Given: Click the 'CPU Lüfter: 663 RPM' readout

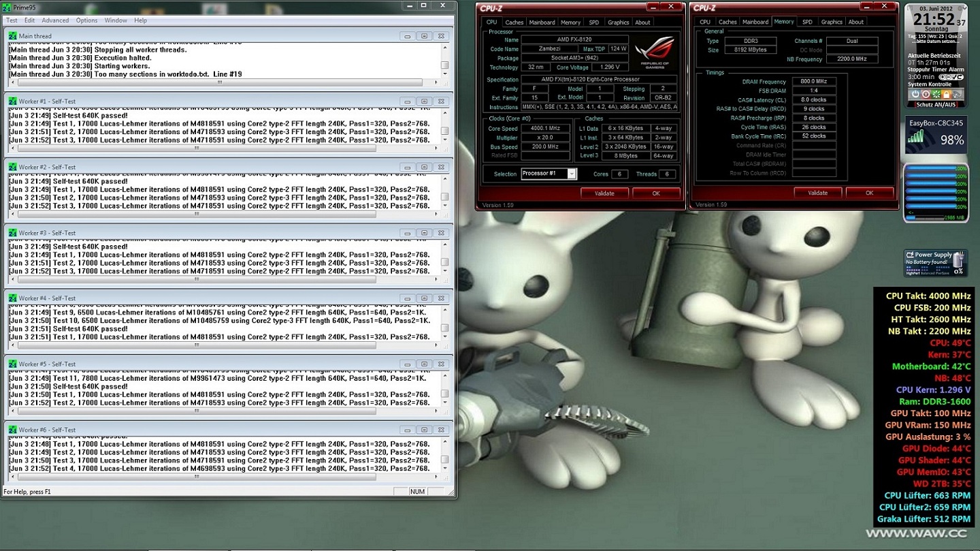Looking at the screenshot, I should point(927,496).
